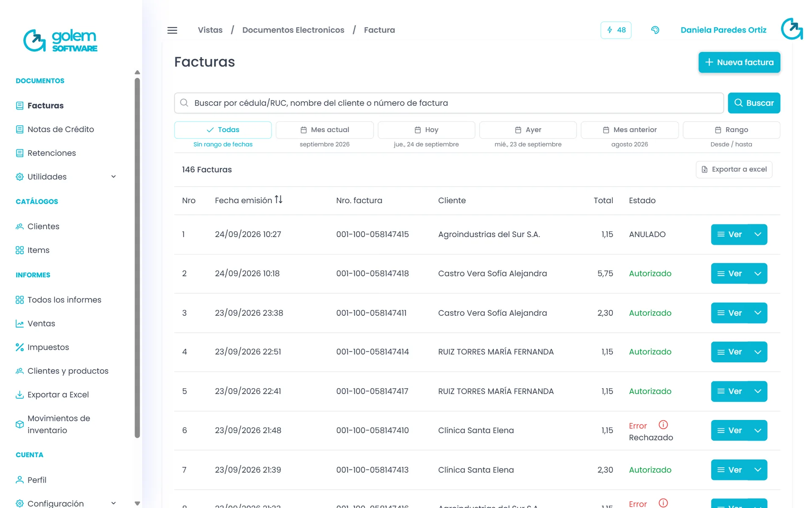Click the Golem Software logo

click(x=60, y=41)
